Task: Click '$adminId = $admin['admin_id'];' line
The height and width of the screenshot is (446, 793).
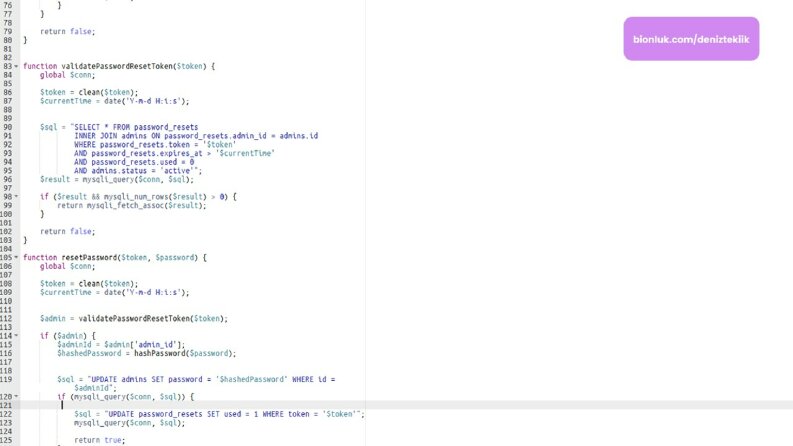Action: (121, 345)
